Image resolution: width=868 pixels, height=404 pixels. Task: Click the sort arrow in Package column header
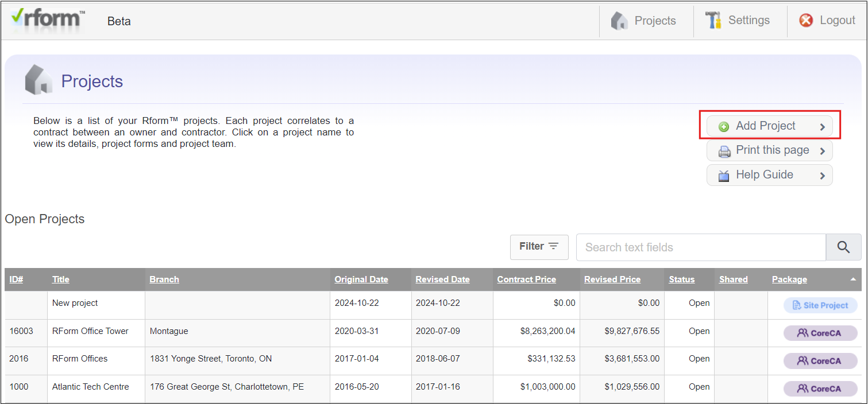pyautogui.click(x=852, y=279)
